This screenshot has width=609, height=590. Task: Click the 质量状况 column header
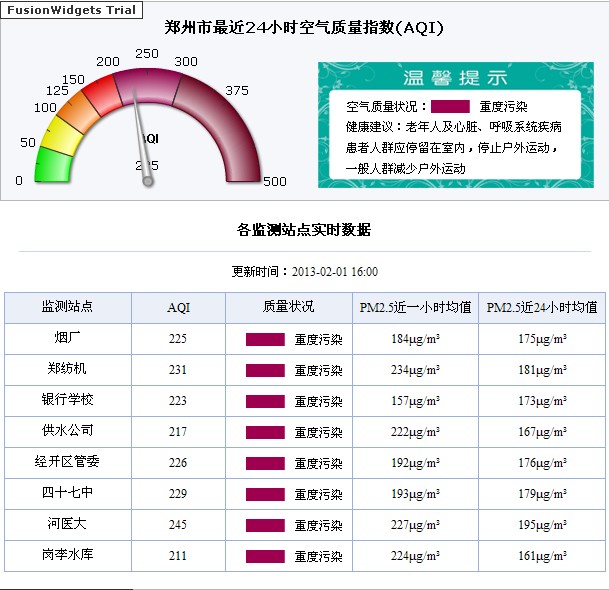pos(289,306)
